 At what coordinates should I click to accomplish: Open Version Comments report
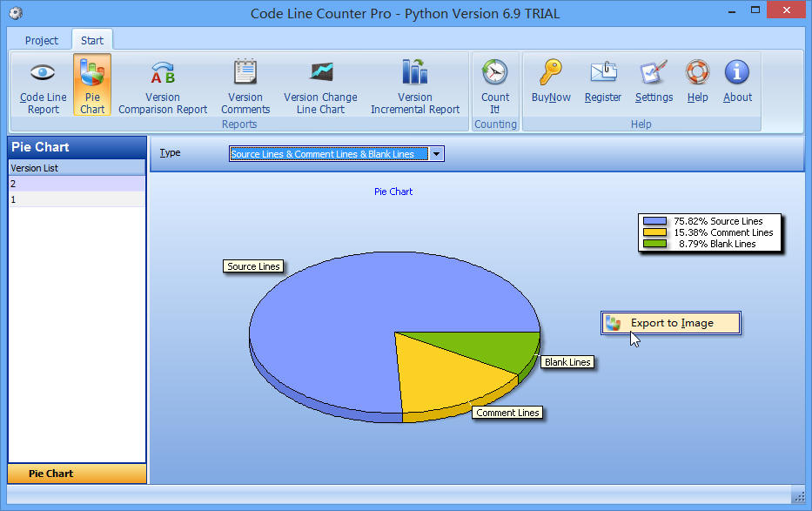pyautogui.click(x=245, y=85)
